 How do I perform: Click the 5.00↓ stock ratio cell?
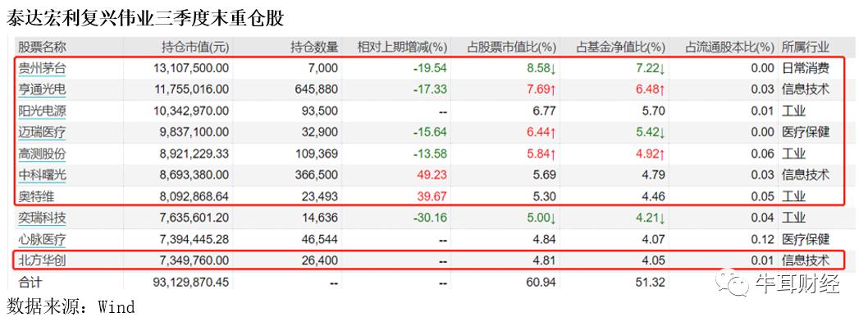pos(541,218)
